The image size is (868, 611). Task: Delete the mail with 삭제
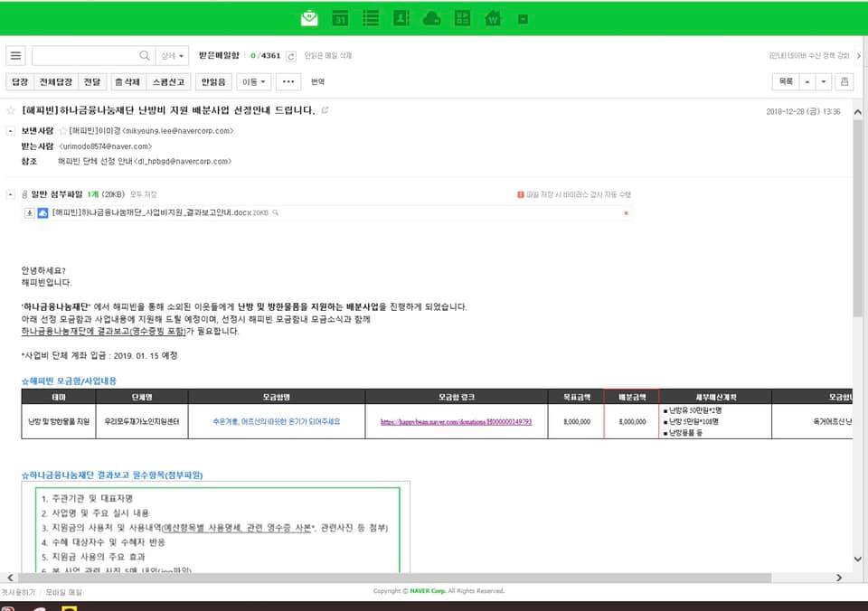tap(127, 82)
